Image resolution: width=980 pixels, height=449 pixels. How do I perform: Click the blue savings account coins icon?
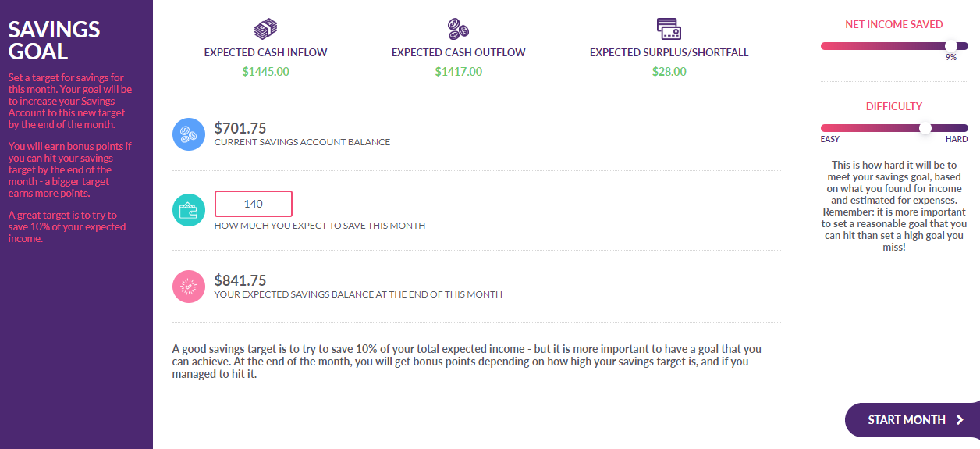click(x=189, y=134)
